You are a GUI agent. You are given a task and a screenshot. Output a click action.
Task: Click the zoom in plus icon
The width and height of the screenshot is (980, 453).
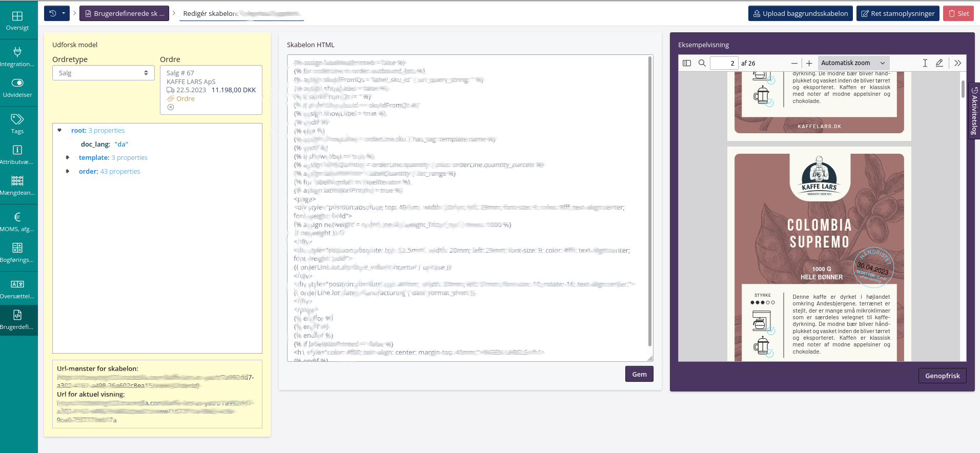(809, 63)
